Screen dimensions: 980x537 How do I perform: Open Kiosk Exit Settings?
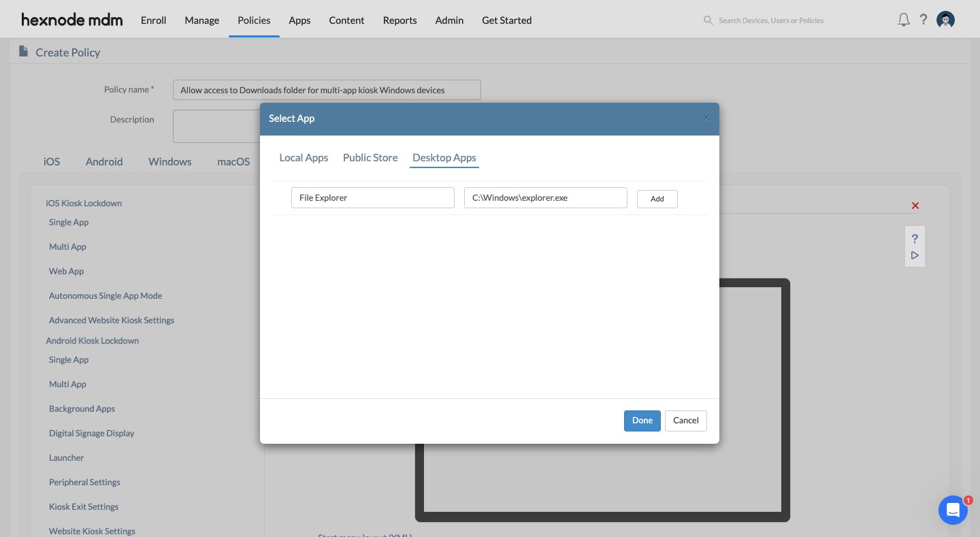pyautogui.click(x=84, y=507)
